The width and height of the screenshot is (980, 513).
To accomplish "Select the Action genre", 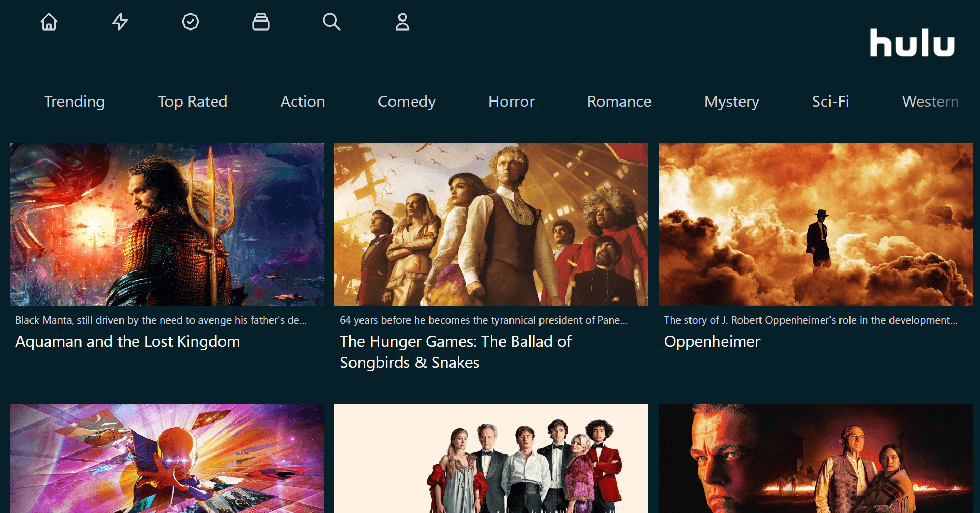I will (303, 102).
